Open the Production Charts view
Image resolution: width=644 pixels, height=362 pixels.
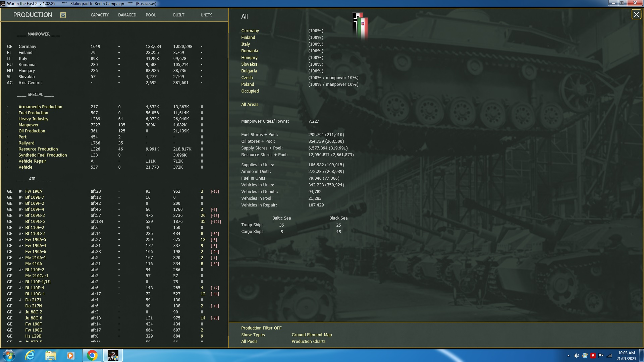click(308, 341)
